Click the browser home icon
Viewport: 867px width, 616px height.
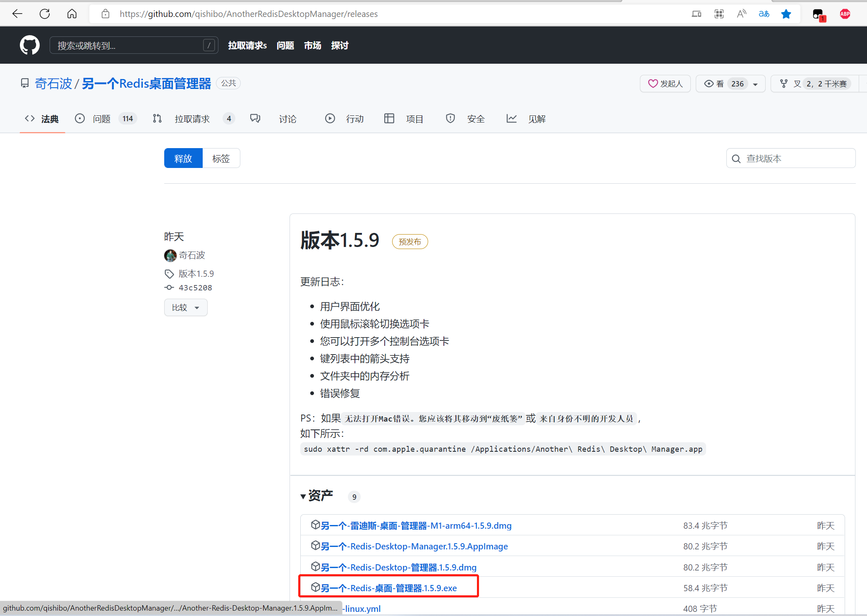(72, 14)
